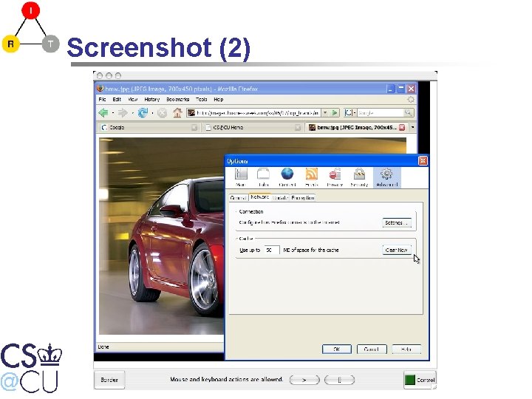Click the Firefox Back arrow button
This screenshot has width=532, height=399.
pyautogui.click(x=103, y=112)
